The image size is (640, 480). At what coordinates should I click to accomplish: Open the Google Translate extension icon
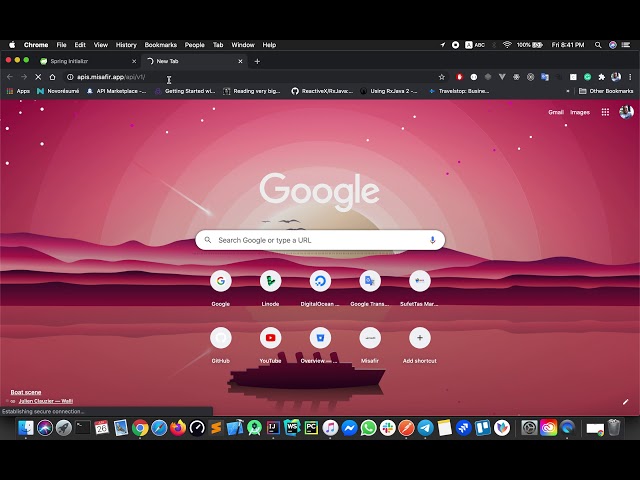pyautogui.click(x=544, y=77)
